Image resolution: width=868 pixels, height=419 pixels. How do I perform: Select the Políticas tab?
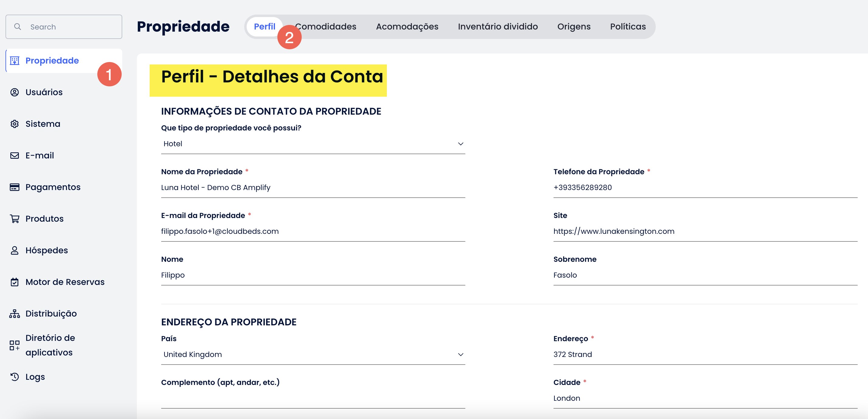pyautogui.click(x=628, y=27)
